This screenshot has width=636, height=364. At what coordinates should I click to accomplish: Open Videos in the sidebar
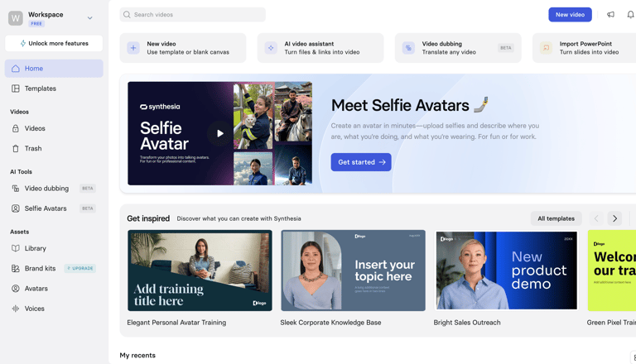(x=54, y=128)
